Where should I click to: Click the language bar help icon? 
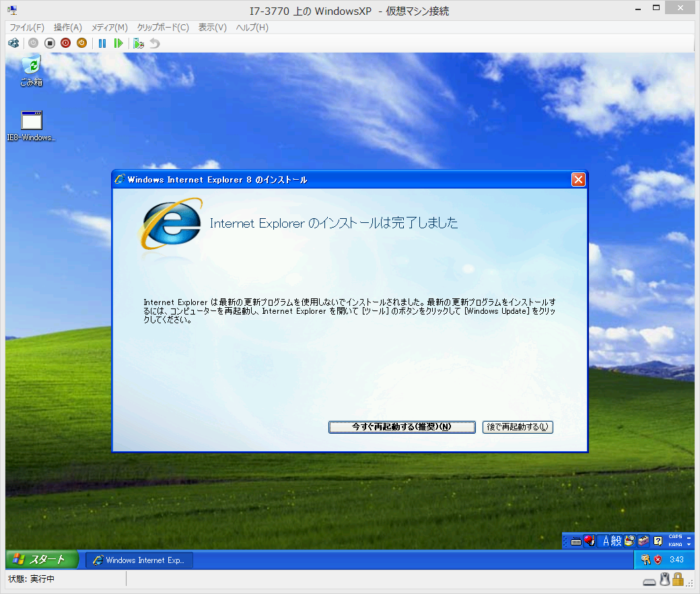(658, 541)
